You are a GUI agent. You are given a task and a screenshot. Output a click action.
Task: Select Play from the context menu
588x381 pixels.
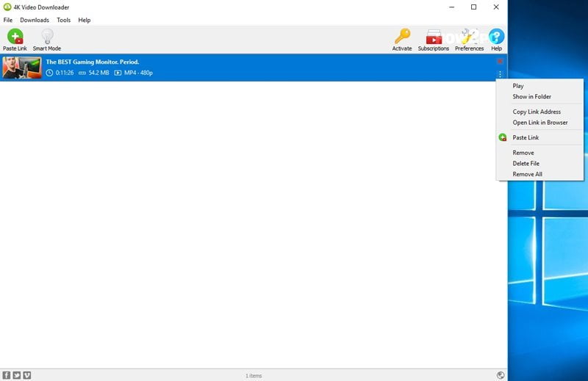tap(519, 86)
